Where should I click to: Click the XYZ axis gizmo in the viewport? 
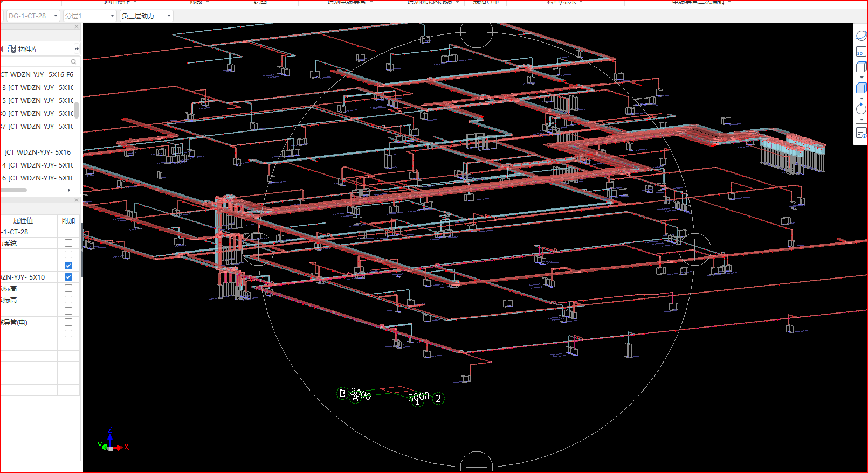click(112, 440)
